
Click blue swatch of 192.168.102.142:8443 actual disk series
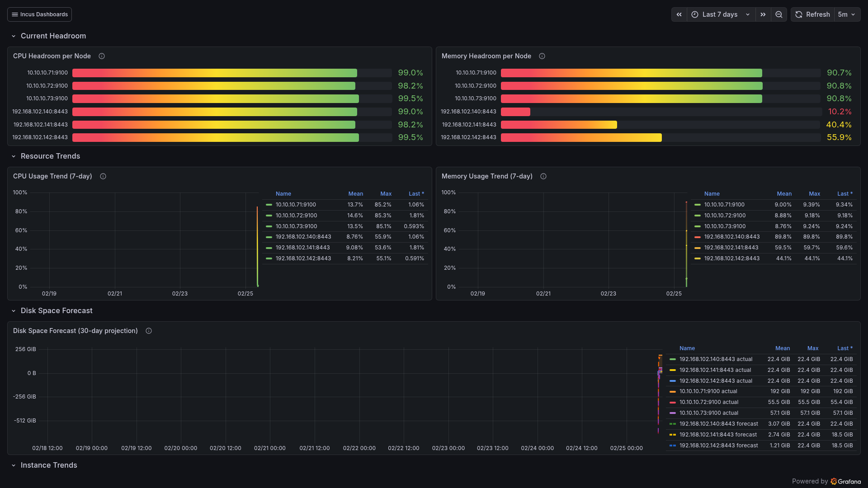(x=673, y=381)
